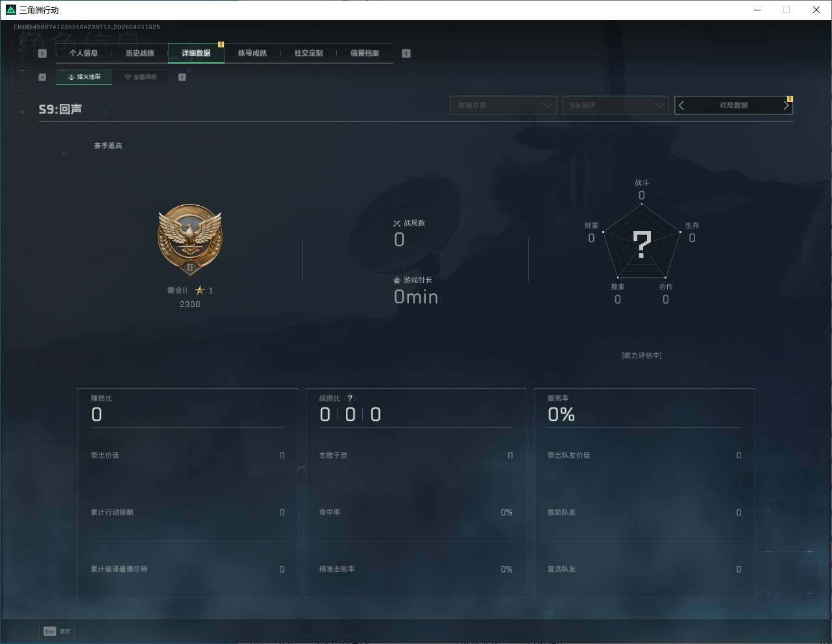Click the 生存 radar axis label
The image size is (832, 644).
692,225
